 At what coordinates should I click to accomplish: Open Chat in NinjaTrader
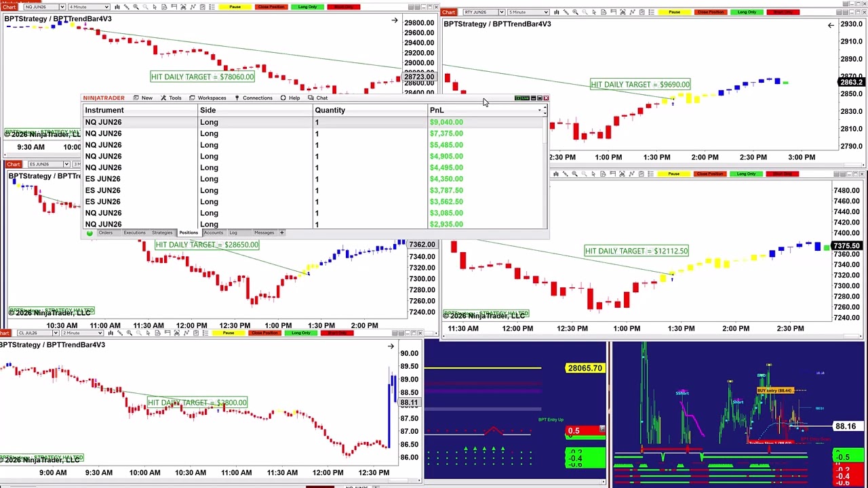tap(318, 98)
